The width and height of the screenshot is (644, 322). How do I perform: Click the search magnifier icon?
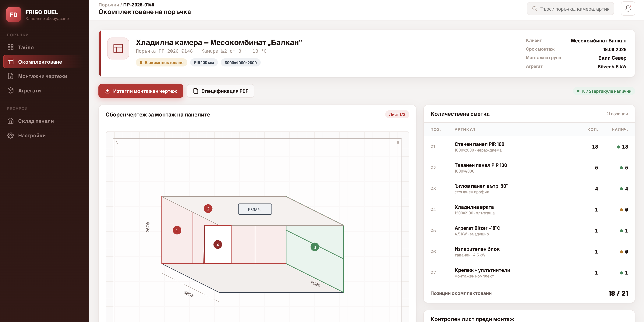pos(535,9)
